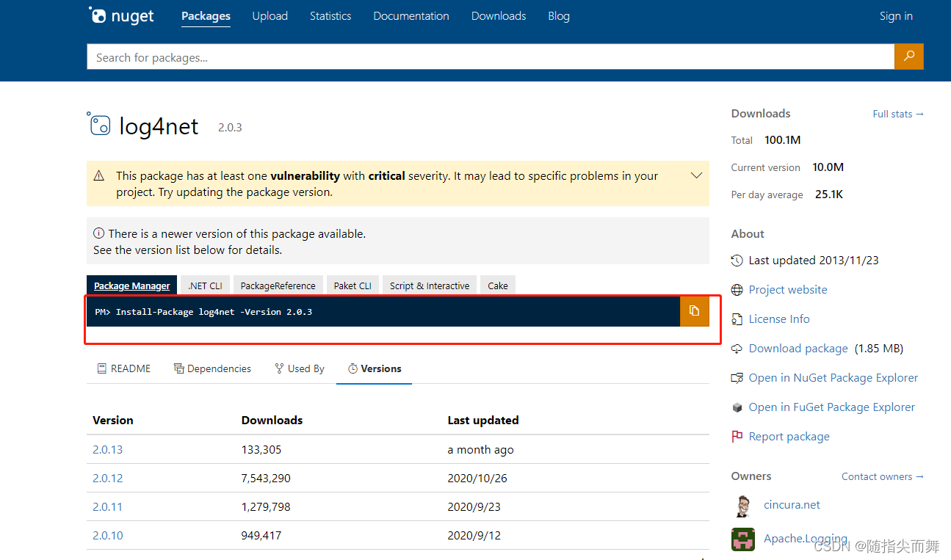Click the NuGet logo in header

[121, 15]
